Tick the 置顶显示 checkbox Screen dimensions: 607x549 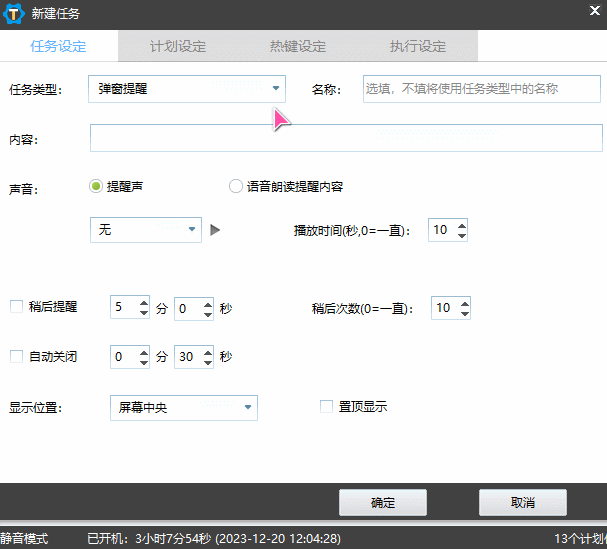click(326, 407)
